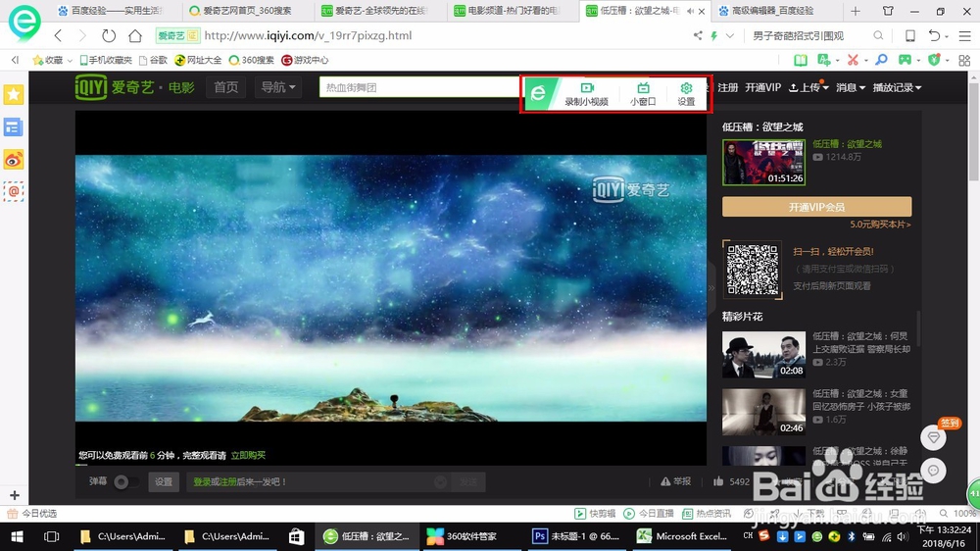980x551 pixels.
Task: Toggle the 弹幕 switch
Action: coord(125,481)
